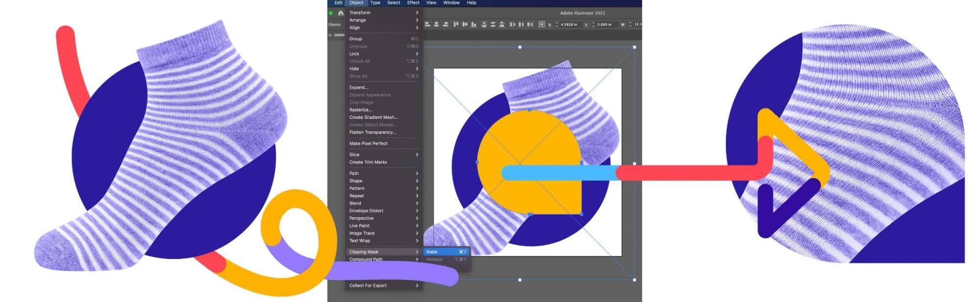980x302 pixels.
Task: Click Horizontal Align Left icon
Action: click(x=427, y=24)
